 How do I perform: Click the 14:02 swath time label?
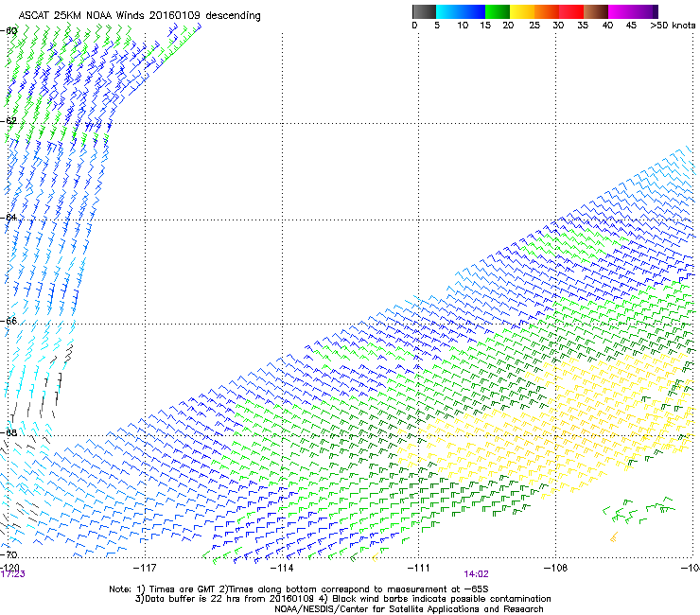(477, 574)
